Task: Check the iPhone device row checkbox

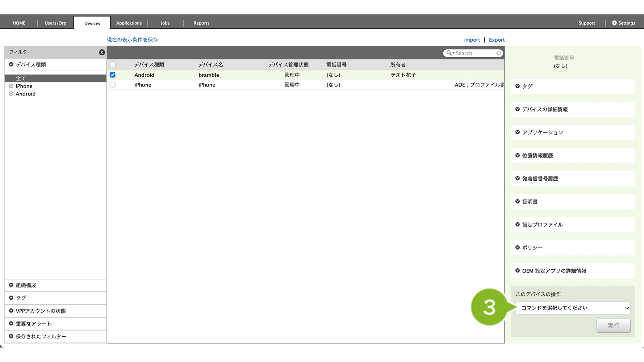Action: 113,85
